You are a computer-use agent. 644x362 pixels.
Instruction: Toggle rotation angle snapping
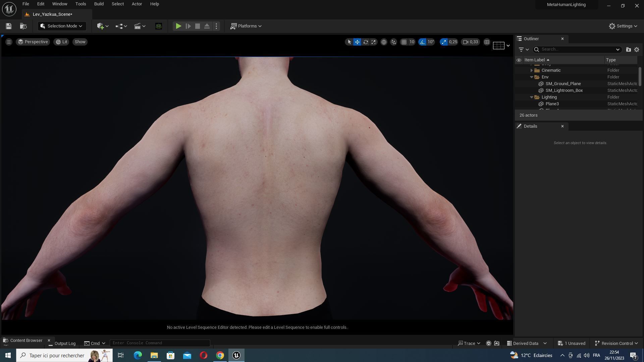[422, 42]
